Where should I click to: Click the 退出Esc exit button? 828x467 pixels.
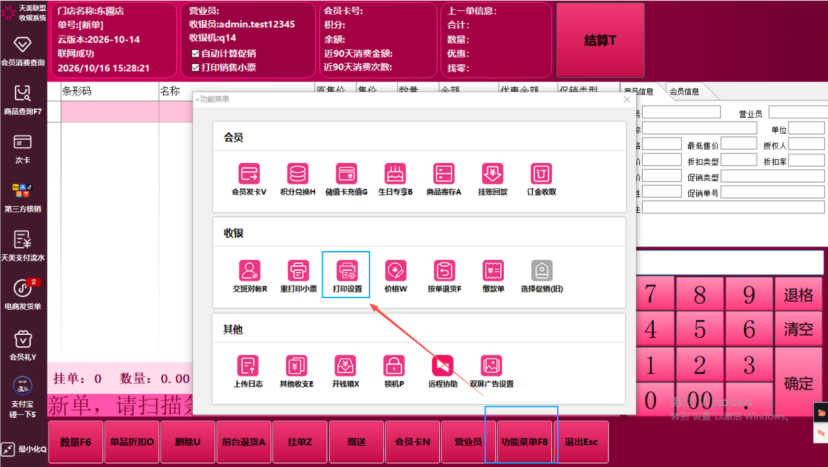[x=581, y=442]
